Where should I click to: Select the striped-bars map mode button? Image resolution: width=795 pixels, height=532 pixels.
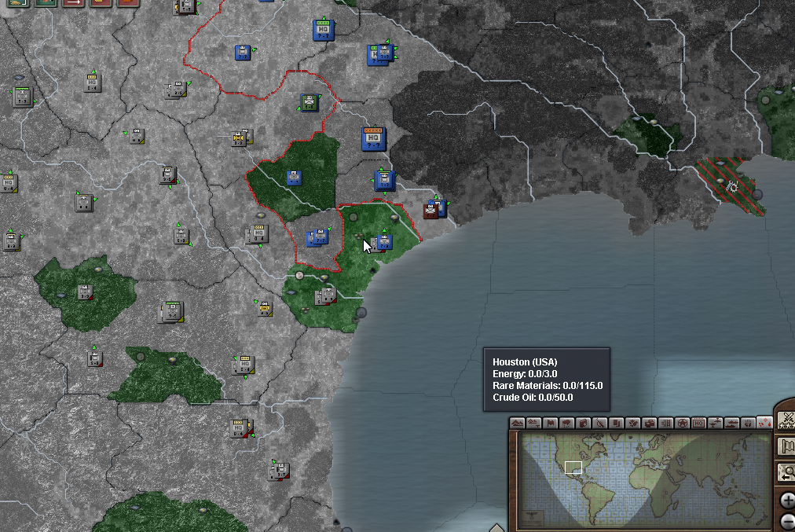pyautogui.click(x=665, y=423)
